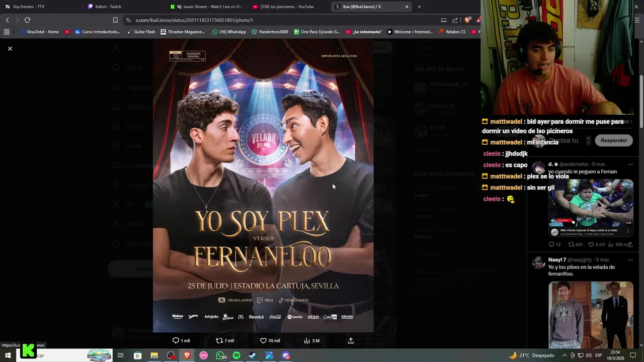
Task: Open Spotify from the taskbar
Action: tap(236, 355)
